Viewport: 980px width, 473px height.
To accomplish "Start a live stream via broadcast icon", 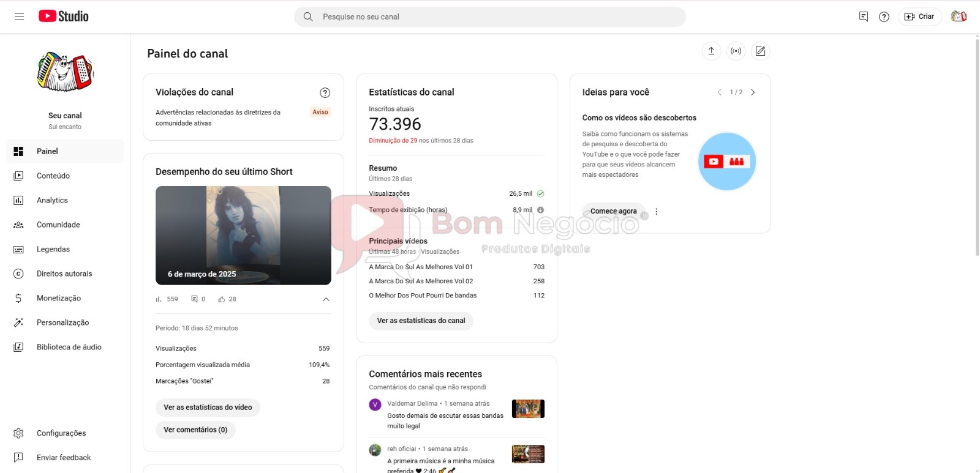I will point(736,51).
